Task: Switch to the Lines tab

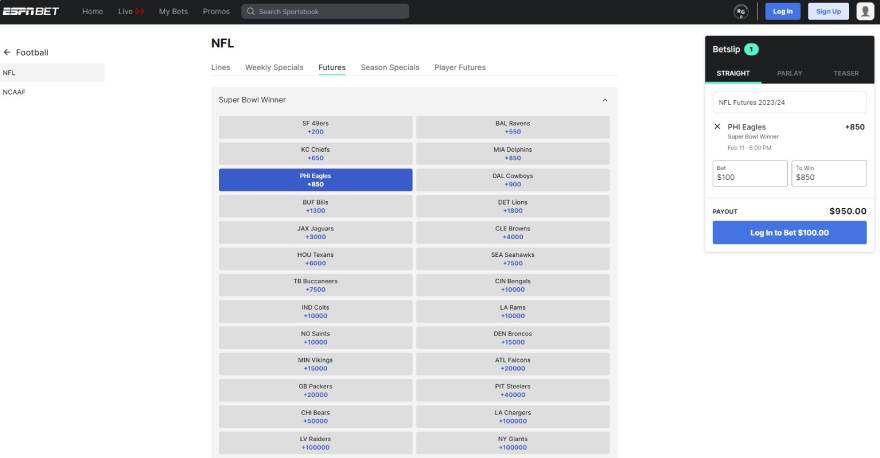Action: click(221, 67)
